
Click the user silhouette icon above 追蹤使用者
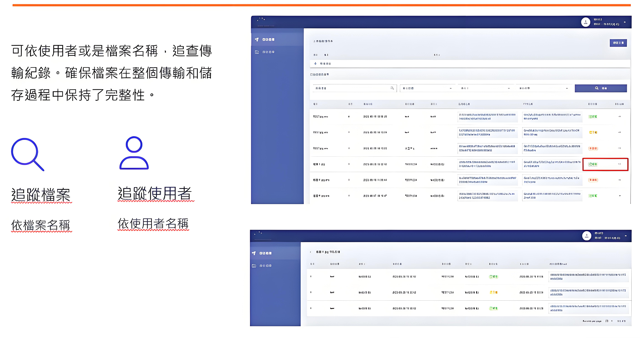click(134, 153)
